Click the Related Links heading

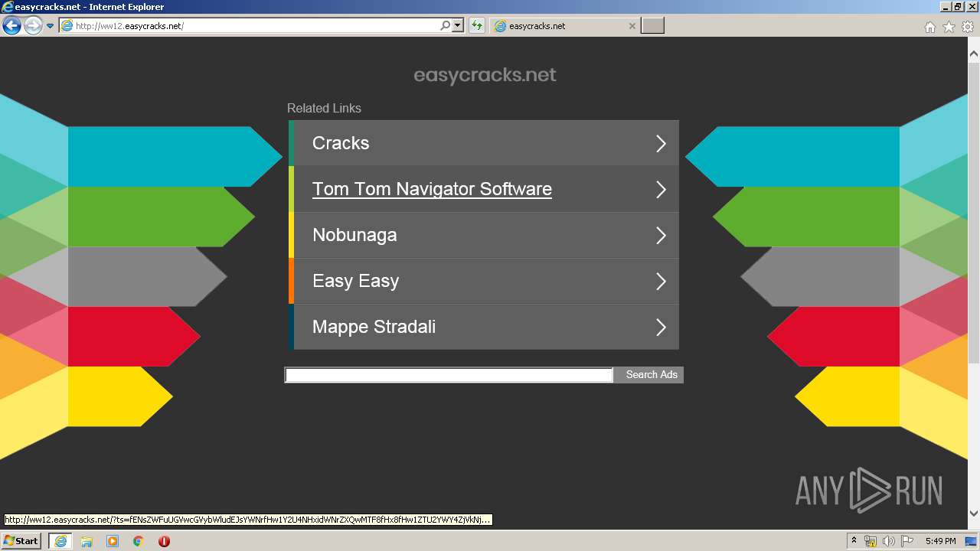click(x=324, y=109)
